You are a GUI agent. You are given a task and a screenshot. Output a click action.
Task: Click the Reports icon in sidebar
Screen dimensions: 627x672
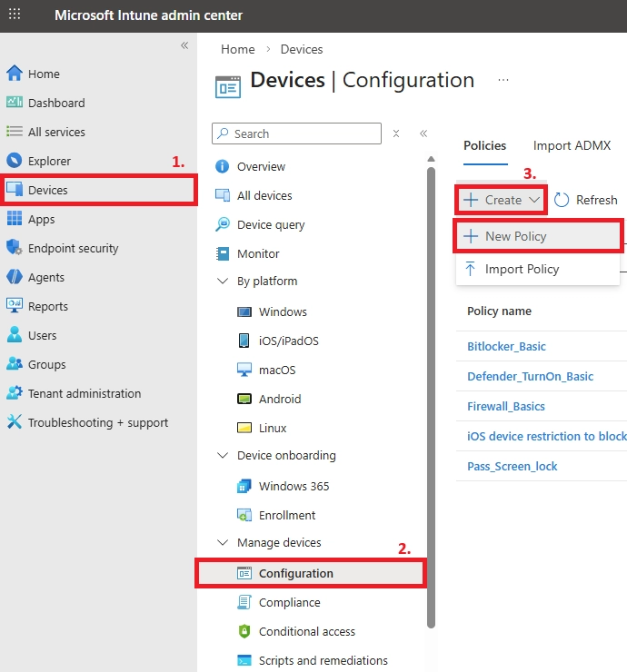15,305
